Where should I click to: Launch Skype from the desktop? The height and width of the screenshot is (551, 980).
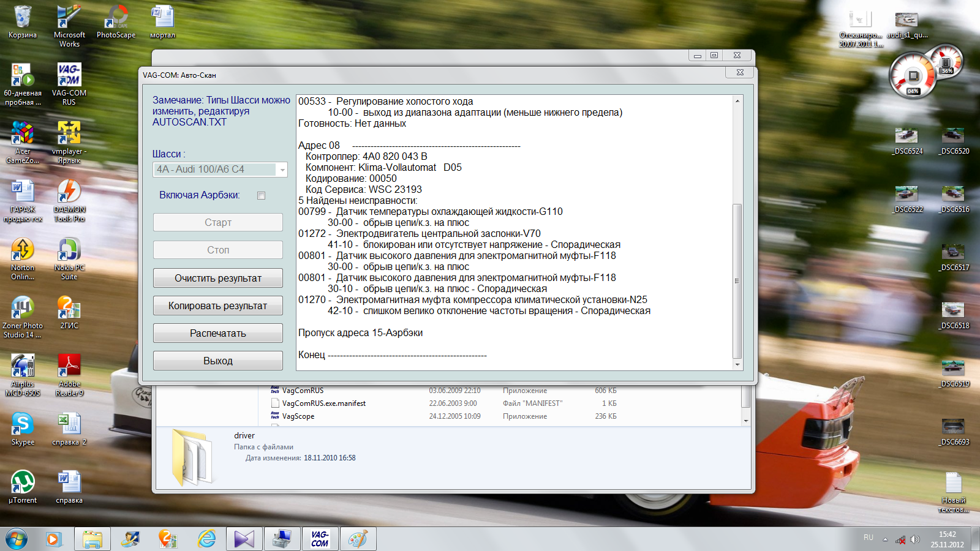click(23, 424)
